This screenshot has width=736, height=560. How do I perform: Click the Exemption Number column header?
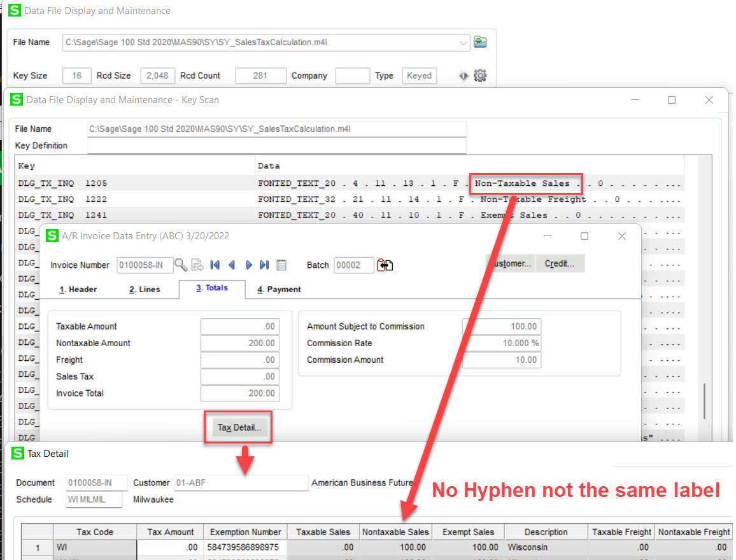(x=246, y=532)
